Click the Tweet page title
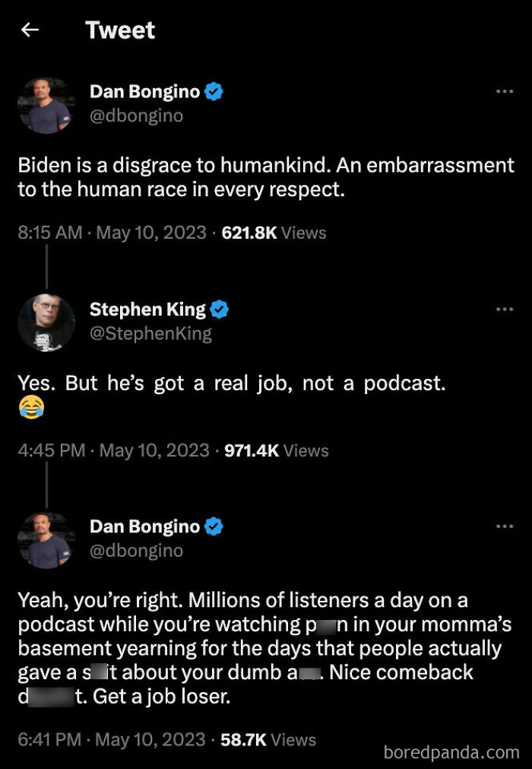 (x=120, y=30)
